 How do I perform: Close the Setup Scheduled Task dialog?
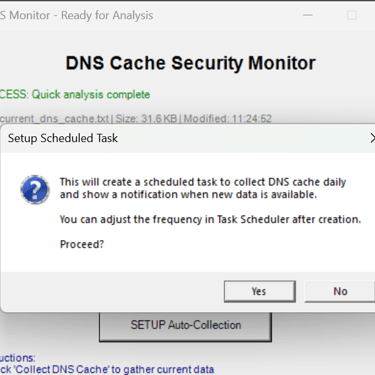372,138
